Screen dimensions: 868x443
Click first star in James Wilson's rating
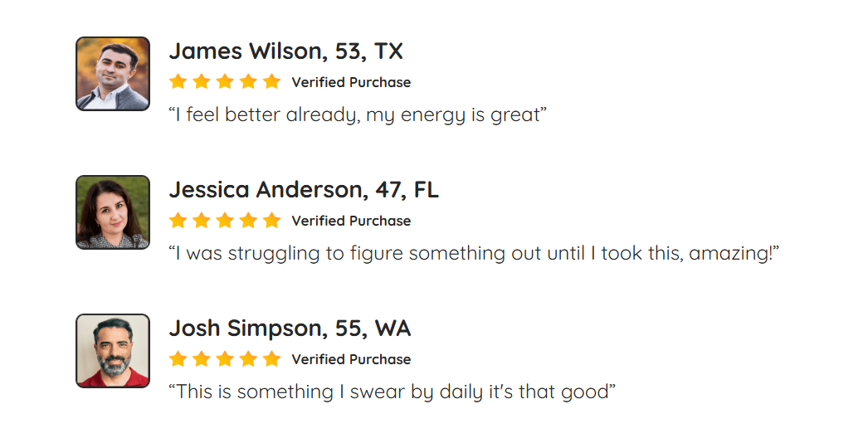pyautogui.click(x=178, y=81)
